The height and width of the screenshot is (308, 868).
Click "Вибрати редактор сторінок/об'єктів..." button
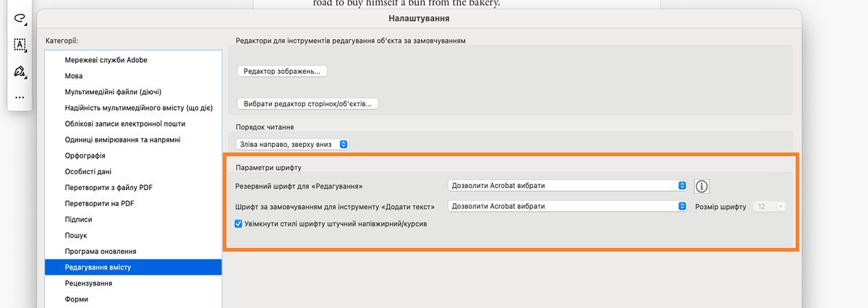(308, 104)
